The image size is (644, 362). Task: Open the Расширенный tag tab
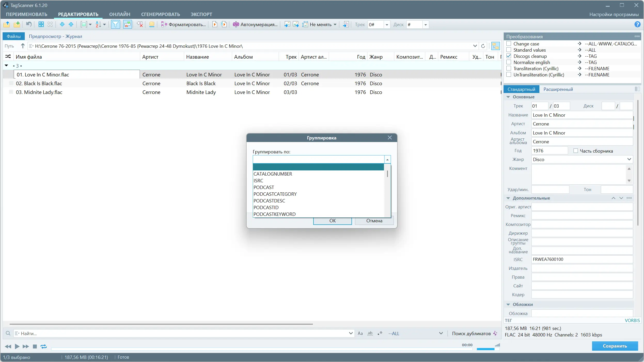tap(558, 89)
